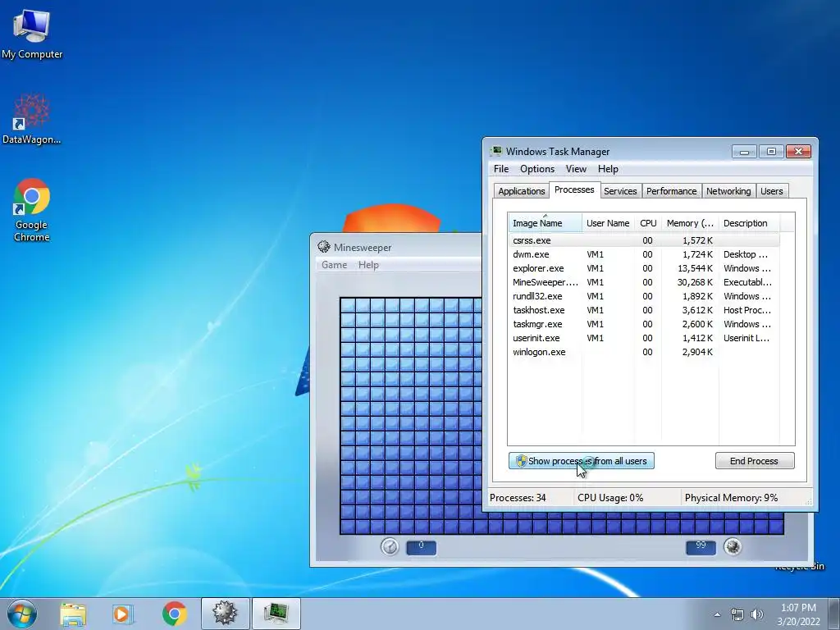
Task: Switch to the Services tab
Action: pyautogui.click(x=620, y=191)
